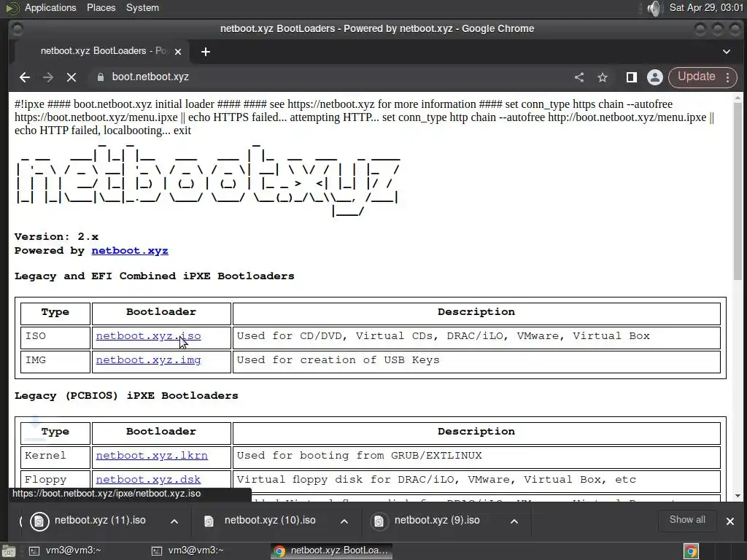
Task: Click the "Version: 2.x" text
Action: [56, 237]
